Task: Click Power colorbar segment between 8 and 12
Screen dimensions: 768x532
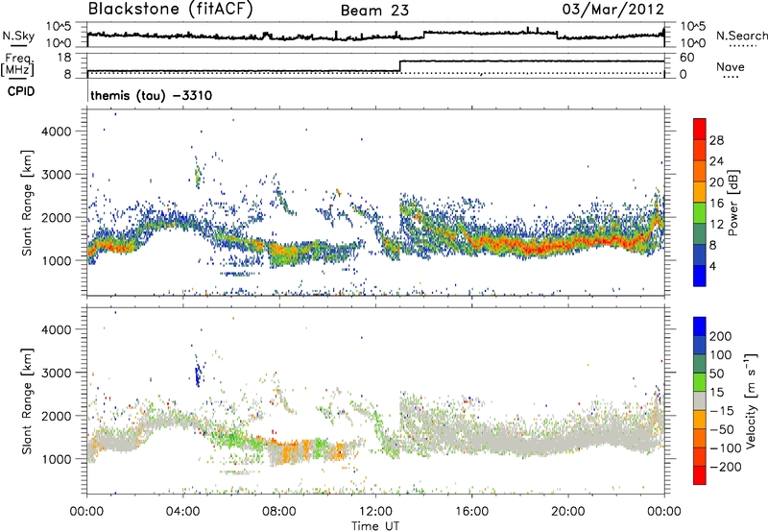Action: tap(700, 234)
